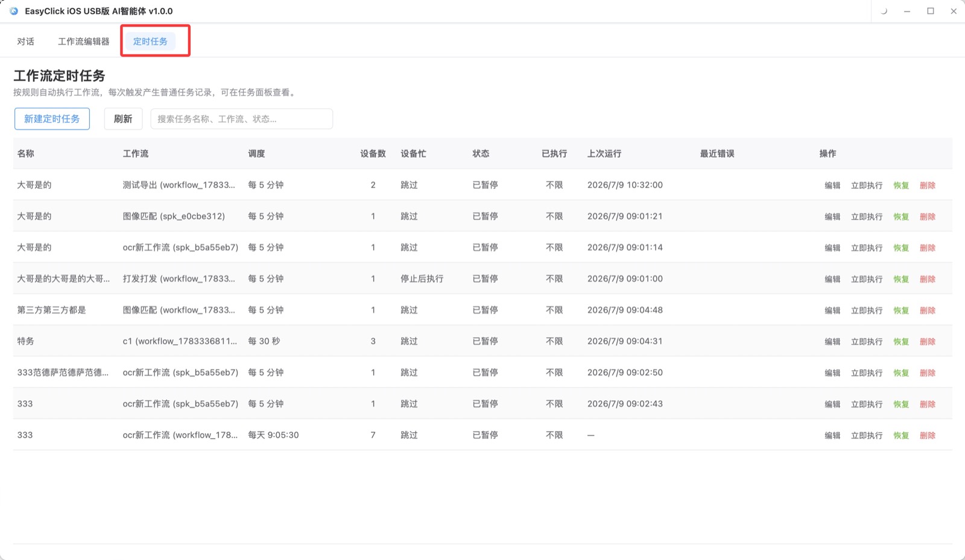Click the 新建定时任务 button

point(52,119)
